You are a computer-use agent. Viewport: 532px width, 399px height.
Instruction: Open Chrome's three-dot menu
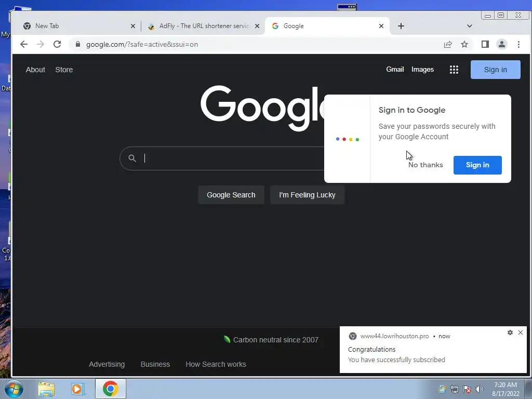click(518, 45)
